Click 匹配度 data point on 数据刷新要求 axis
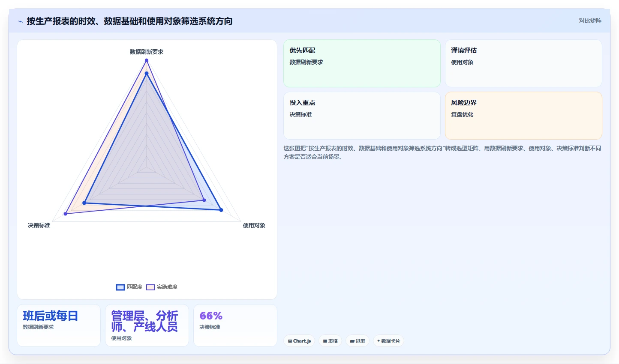 coord(147,74)
